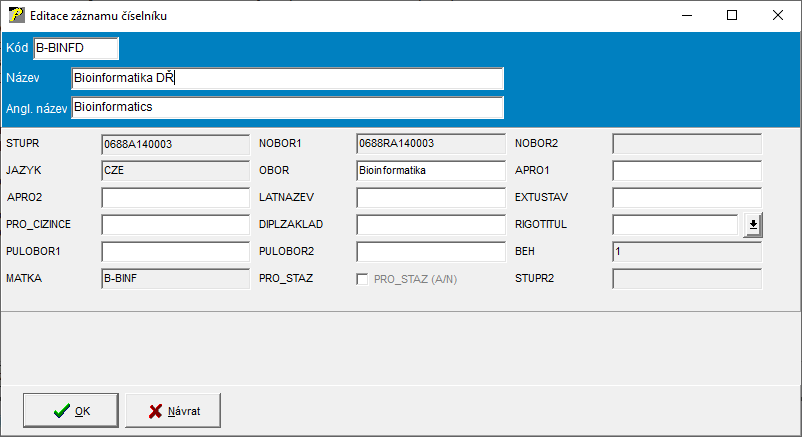The image size is (802, 437).
Task: Click into the Kód field
Action: [76, 49]
